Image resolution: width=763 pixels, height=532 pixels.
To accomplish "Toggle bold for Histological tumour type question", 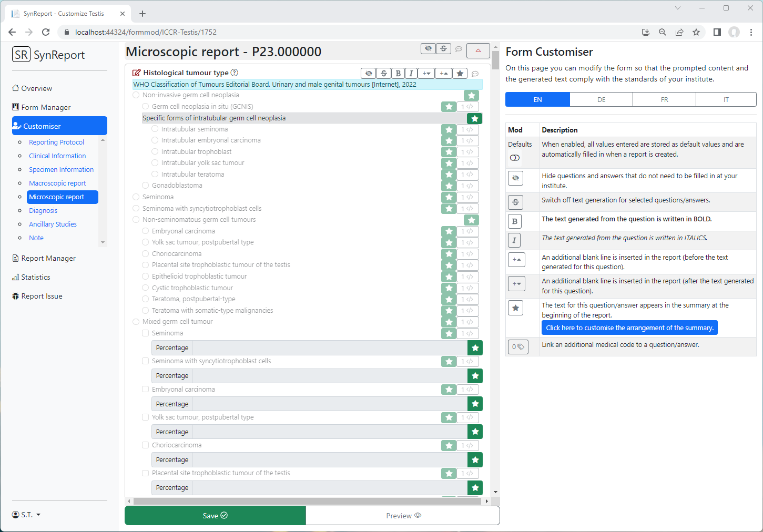I will [398, 74].
